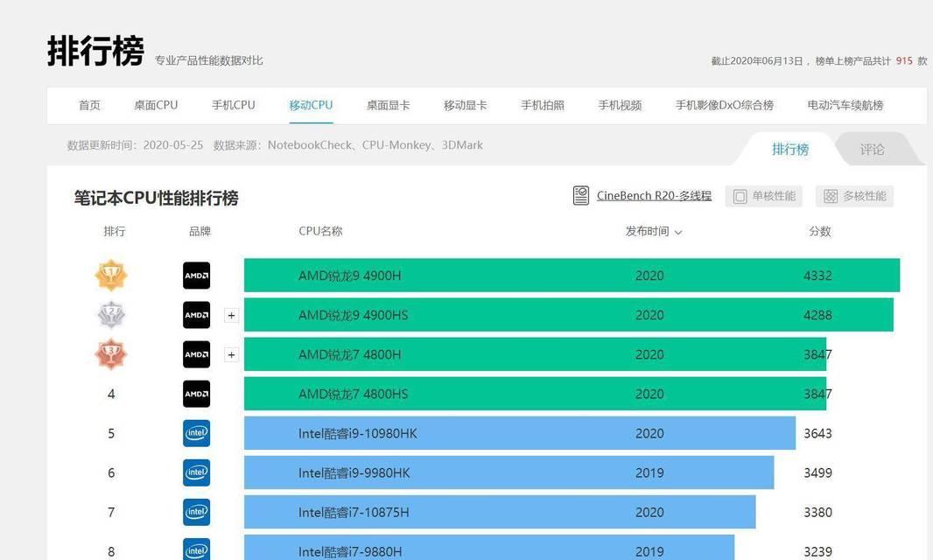This screenshot has height=560, width=933.
Task: Click the 915 product count
Action: pyautogui.click(x=904, y=60)
